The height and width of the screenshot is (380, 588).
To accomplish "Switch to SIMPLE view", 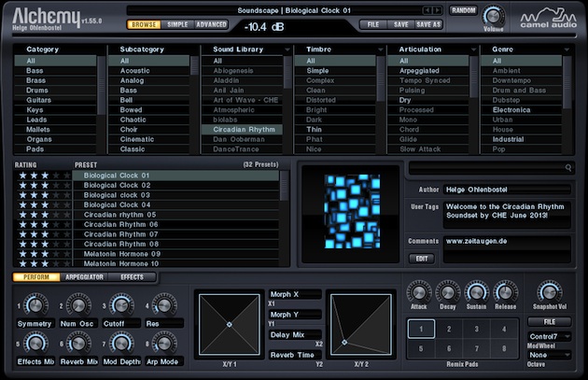I will coord(177,24).
